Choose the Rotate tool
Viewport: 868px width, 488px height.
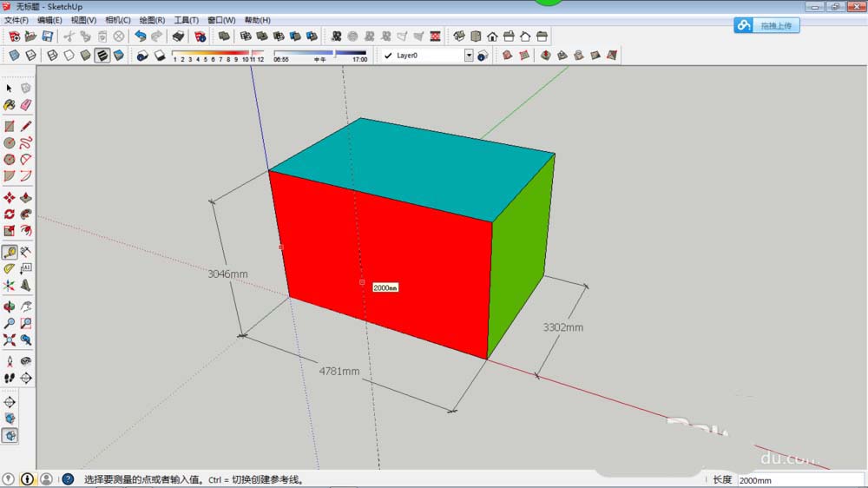(x=9, y=214)
